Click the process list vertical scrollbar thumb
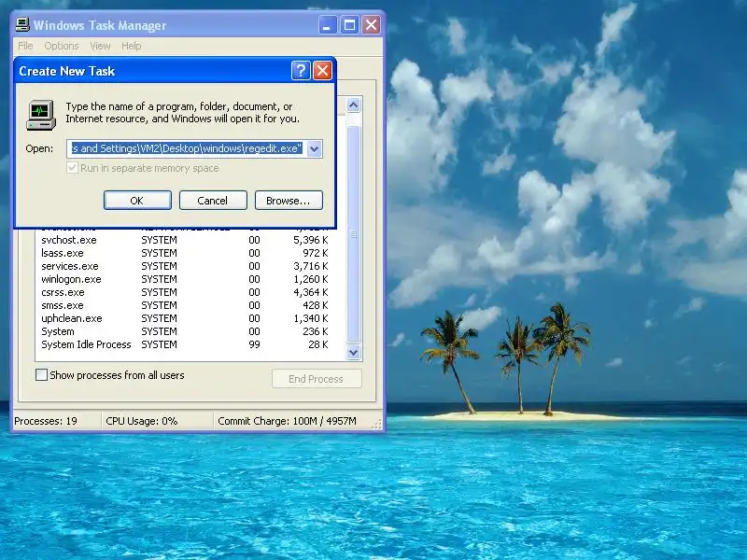 [x=354, y=234]
